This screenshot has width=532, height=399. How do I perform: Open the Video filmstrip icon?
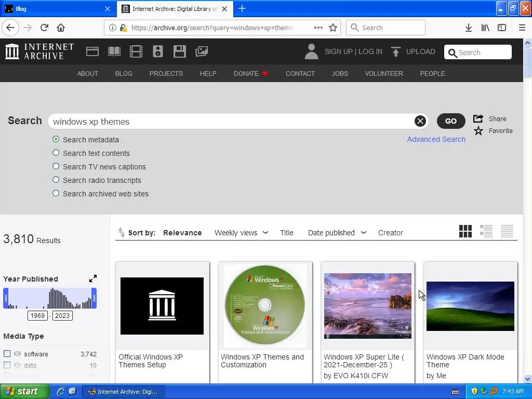coord(136,51)
